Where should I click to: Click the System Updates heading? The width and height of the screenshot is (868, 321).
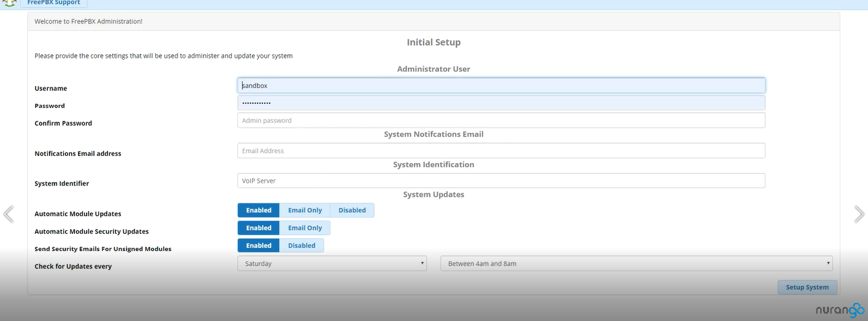coord(434,195)
